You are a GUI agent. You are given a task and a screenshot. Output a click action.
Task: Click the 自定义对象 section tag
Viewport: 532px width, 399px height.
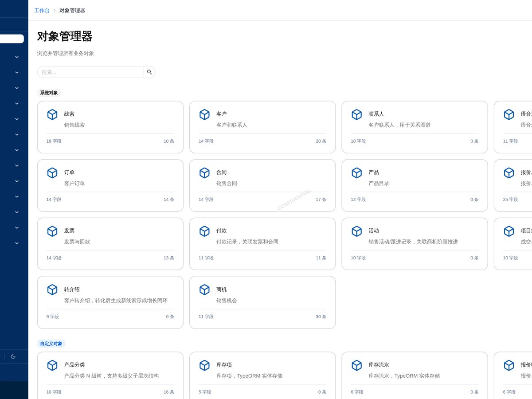click(51, 344)
